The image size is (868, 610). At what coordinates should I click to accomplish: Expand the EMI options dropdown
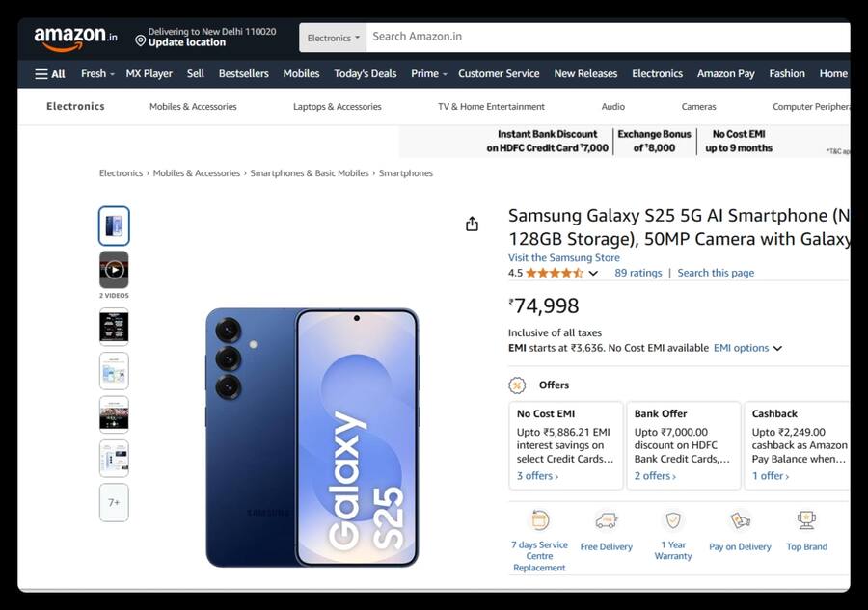click(x=747, y=348)
